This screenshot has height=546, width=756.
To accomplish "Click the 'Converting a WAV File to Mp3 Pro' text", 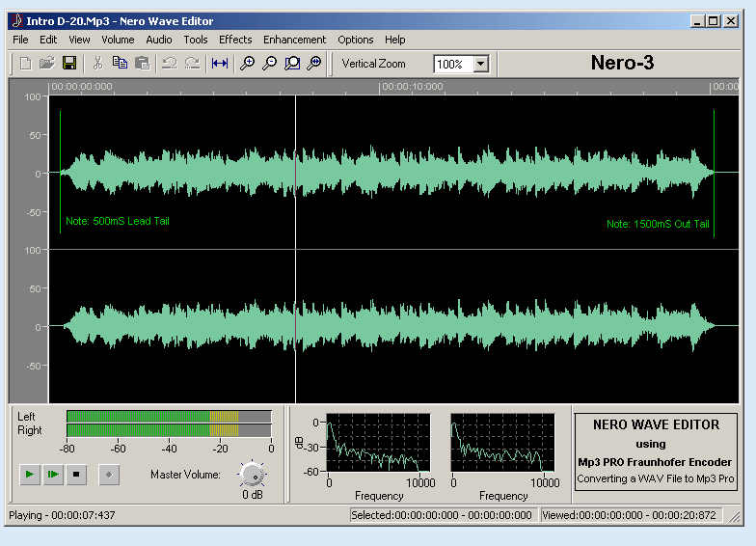I will click(656, 478).
